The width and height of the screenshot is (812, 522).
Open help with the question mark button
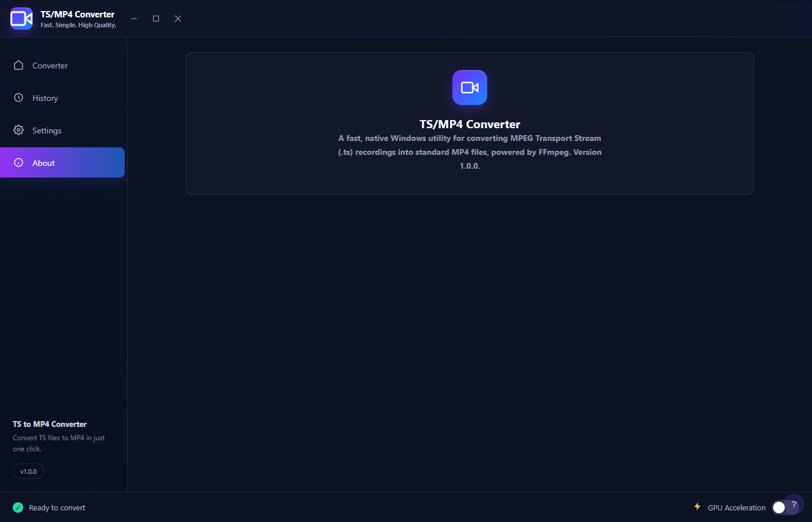794,504
